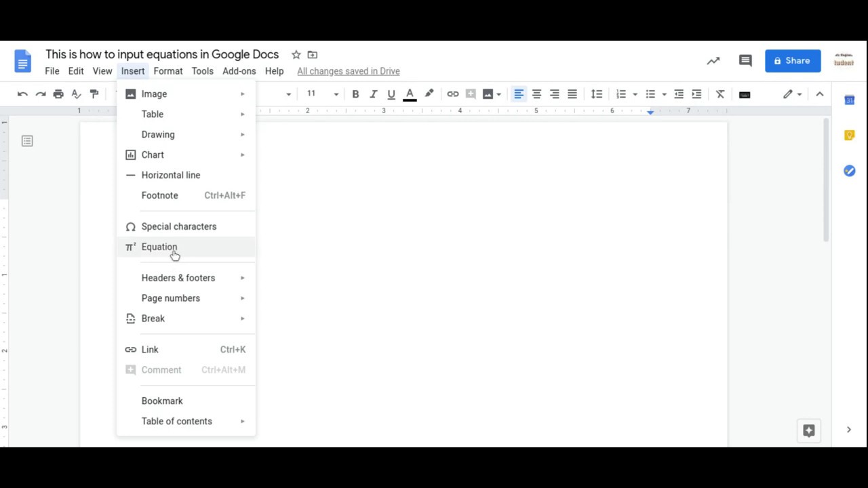The width and height of the screenshot is (868, 488).
Task: Click the Undo icon
Action: click(x=22, y=94)
